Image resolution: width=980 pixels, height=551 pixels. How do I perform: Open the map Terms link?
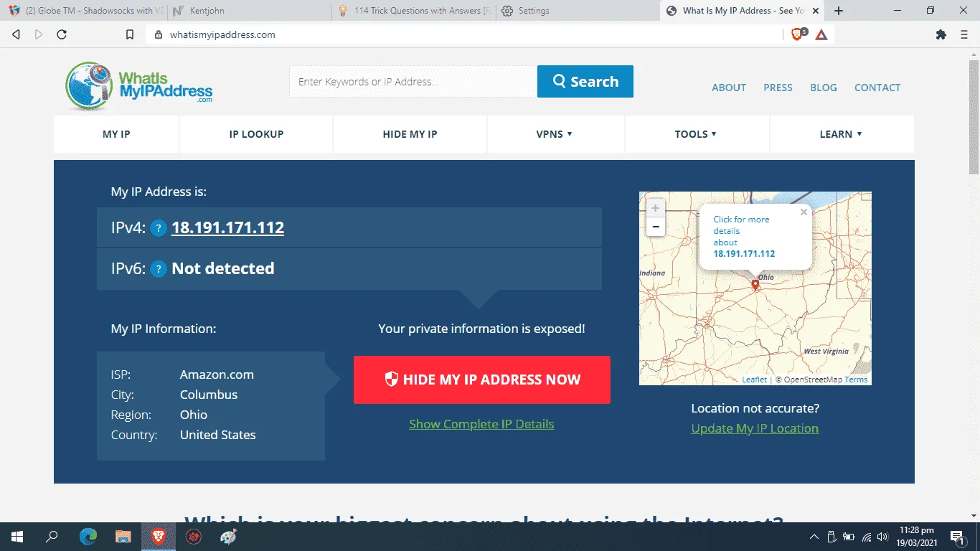pos(856,380)
